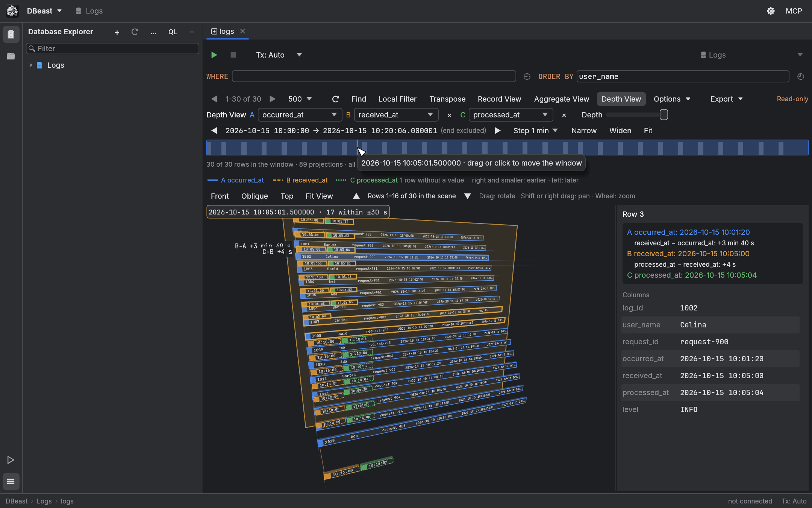Viewport: 812px width, 508px height.
Task: Add new connection with plus icon
Action: point(117,32)
